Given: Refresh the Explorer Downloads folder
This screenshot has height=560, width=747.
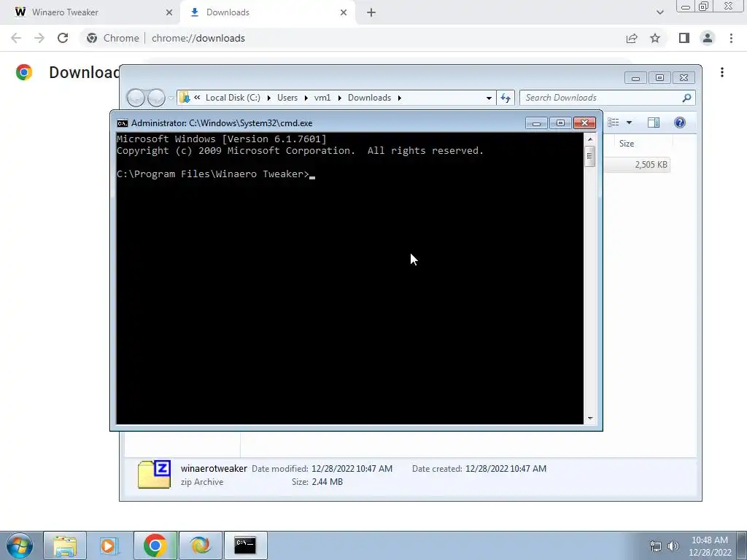Looking at the screenshot, I should (x=506, y=98).
